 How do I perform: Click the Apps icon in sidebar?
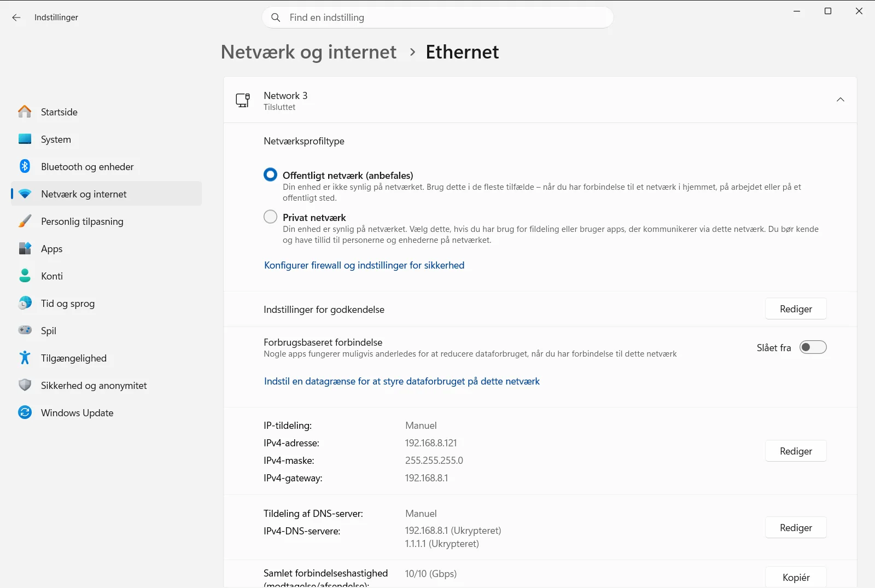pyautogui.click(x=25, y=248)
